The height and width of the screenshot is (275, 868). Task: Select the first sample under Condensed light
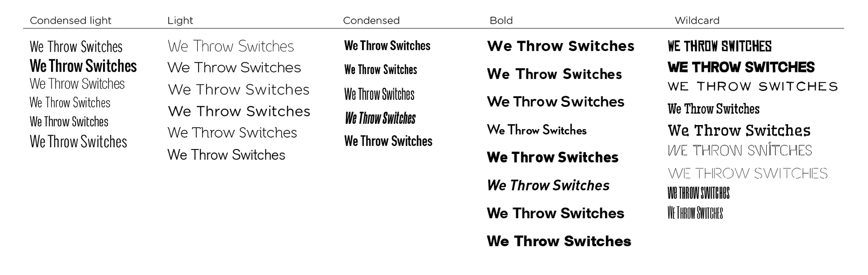[x=76, y=47]
